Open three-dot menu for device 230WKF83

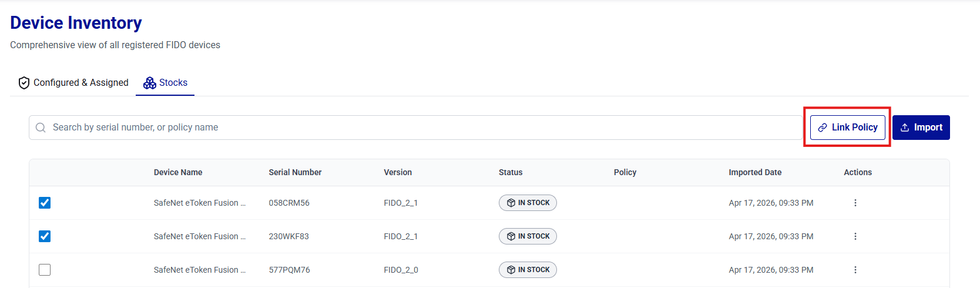click(855, 236)
